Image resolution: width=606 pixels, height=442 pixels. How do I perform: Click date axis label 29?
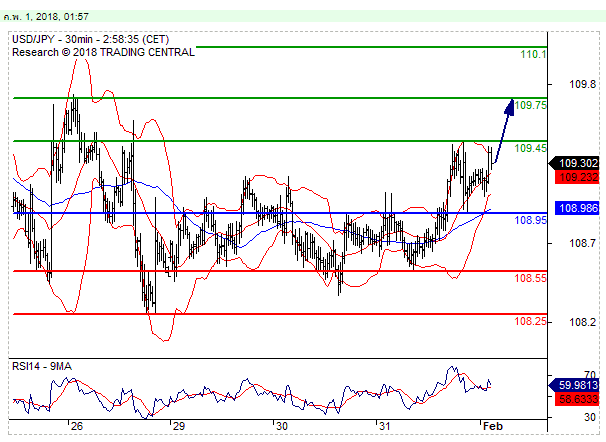pyautogui.click(x=179, y=427)
